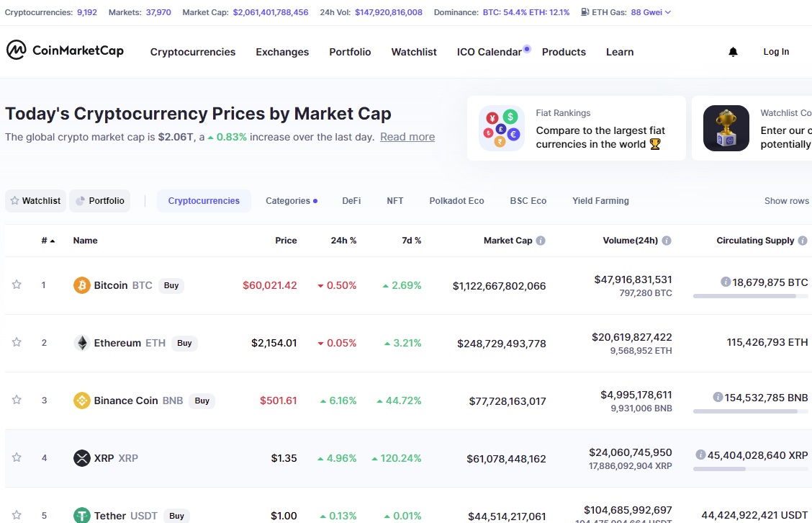The image size is (812, 523).
Task: Star XRP to add to watchlist
Action: 17,457
